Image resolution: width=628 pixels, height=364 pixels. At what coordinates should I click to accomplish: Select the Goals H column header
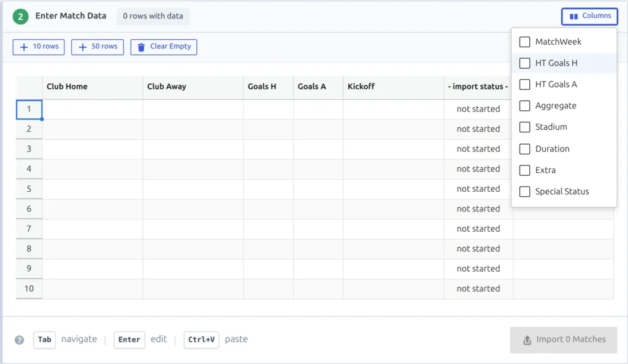coord(269,87)
